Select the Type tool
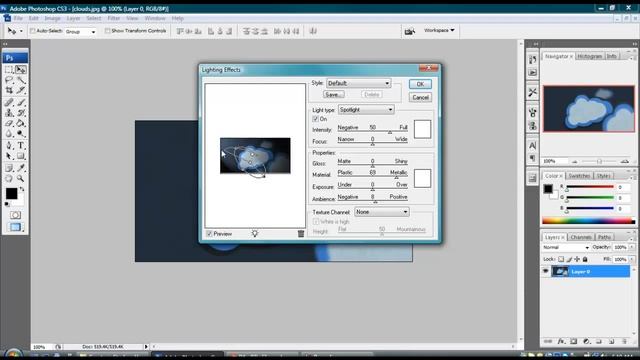 (x=21, y=145)
